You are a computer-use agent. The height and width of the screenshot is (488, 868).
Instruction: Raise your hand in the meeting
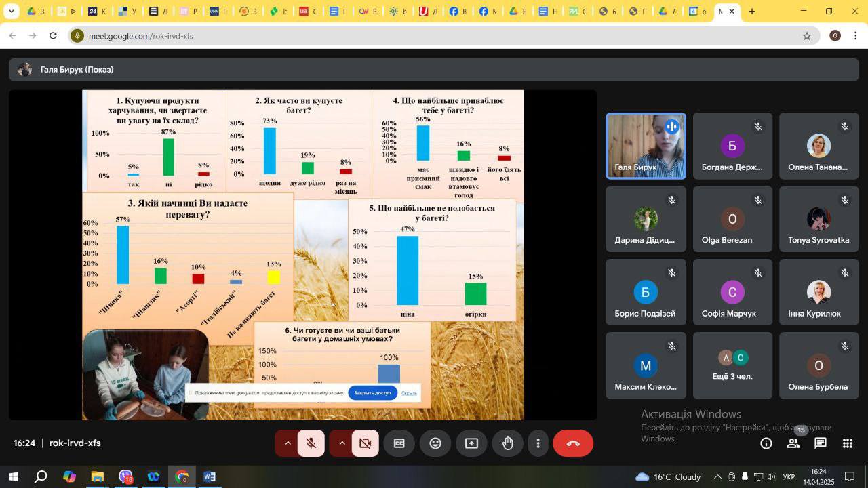tap(507, 443)
